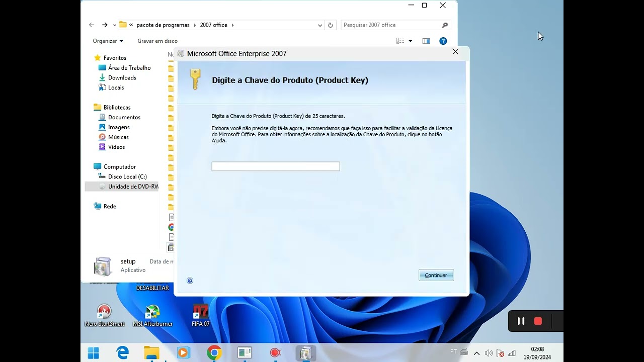Select Favoritos in the navigation pane

[x=115, y=58]
